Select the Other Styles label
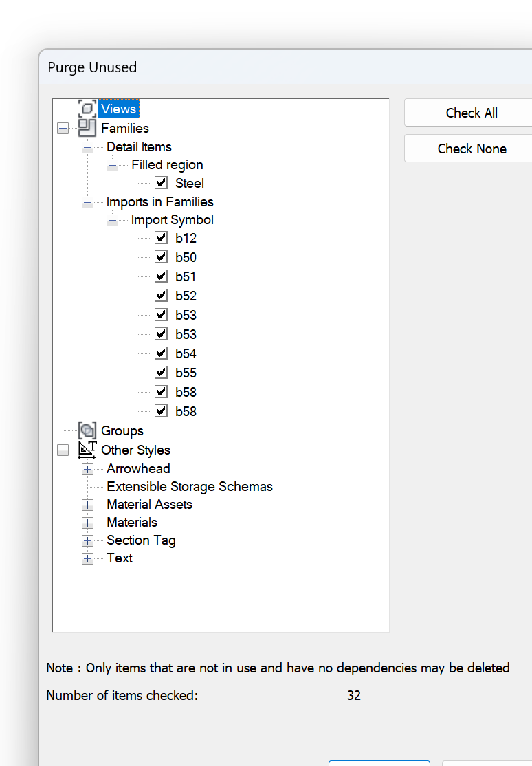The height and width of the screenshot is (766, 532). coord(136,450)
